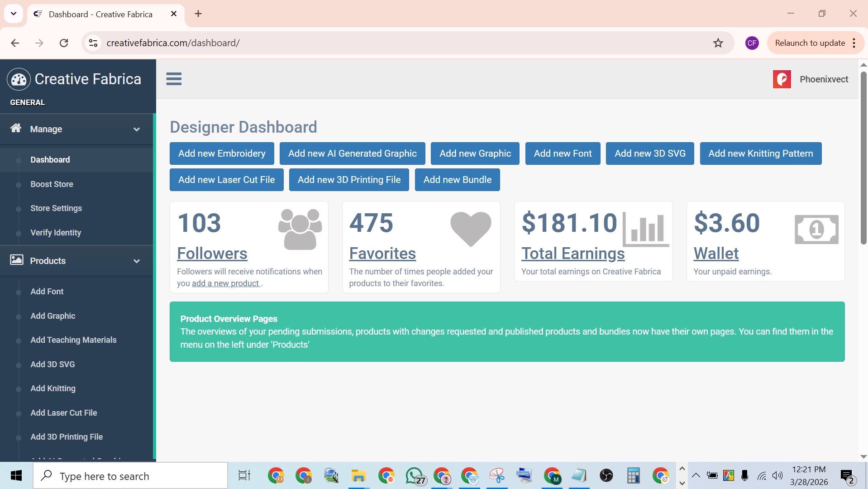Collapse the Manage sidebar section
This screenshot has height=489, width=868.
tap(136, 129)
